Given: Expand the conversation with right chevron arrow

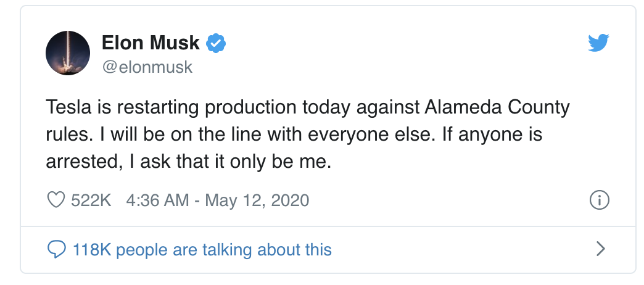Looking at the screenshot, I should tap(600, 249).
